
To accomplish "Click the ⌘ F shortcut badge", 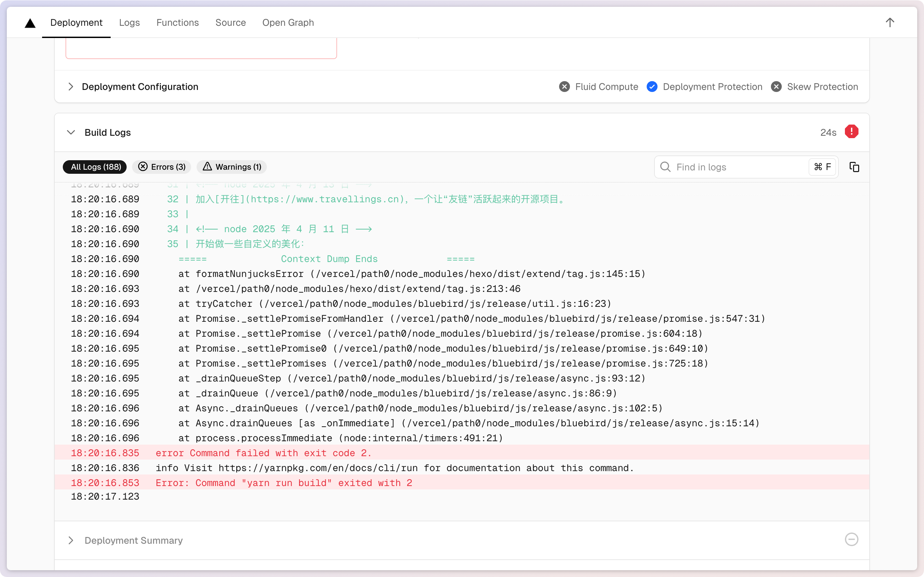I will click(822, 167).
